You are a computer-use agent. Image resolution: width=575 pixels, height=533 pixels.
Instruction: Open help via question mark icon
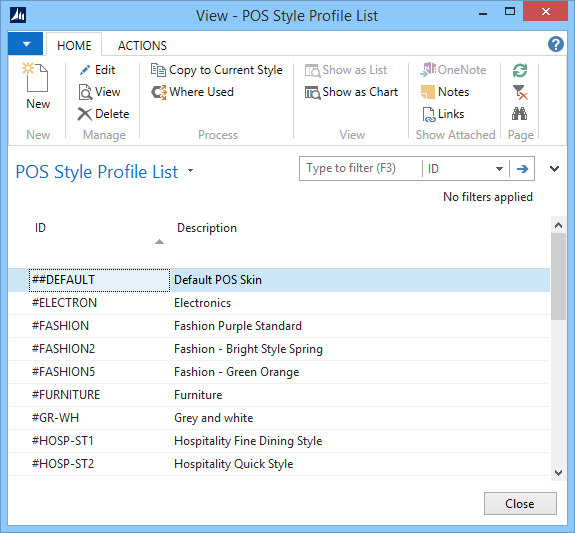click(x=556, y=44)
